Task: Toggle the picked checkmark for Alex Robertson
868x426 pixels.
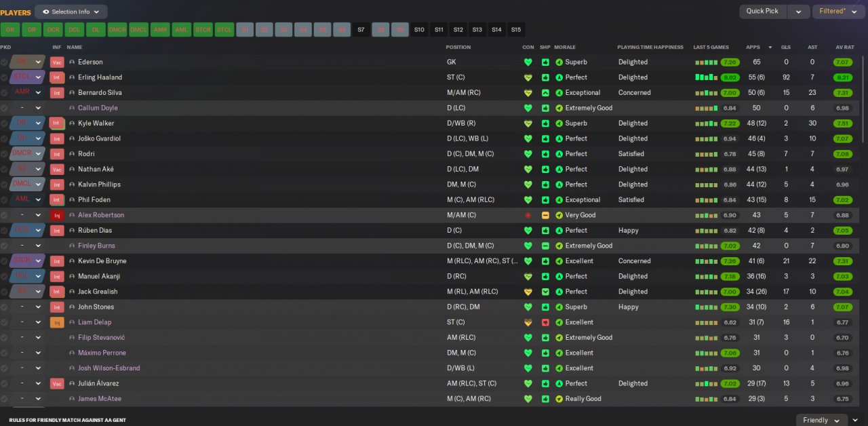Action: [x=4, y=215]
